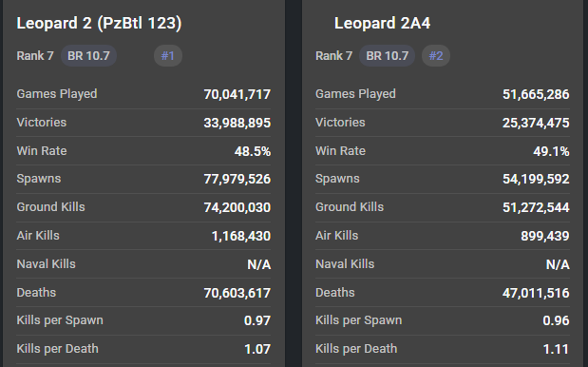Image resolution: width=588 pixels, height=367 pixels.
Task: Open the Leopard 2A4 vehicle title
Action: pyautogui.click(x=382, y=23)
